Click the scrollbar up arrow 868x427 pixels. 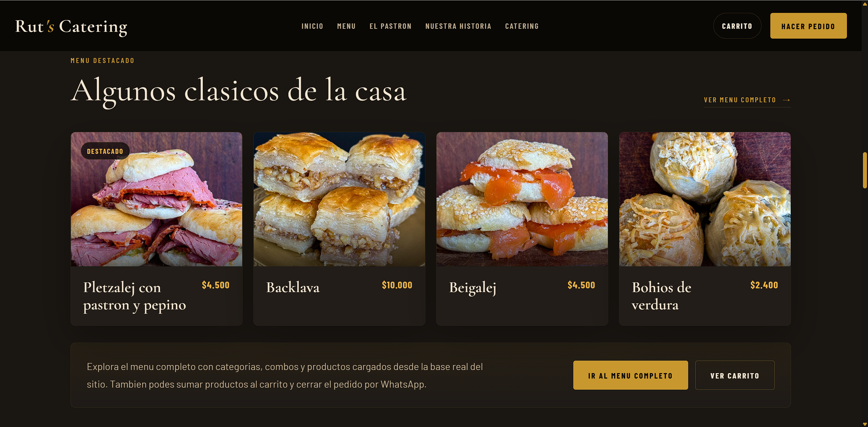[x=865, y=4]
